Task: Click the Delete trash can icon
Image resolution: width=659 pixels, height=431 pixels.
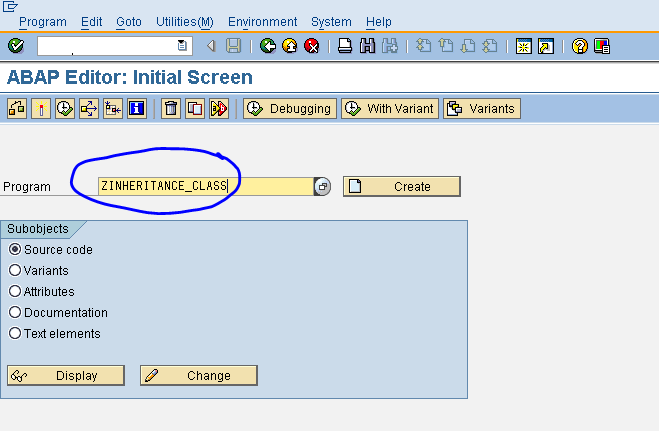Action: click(x=171, y=109)
